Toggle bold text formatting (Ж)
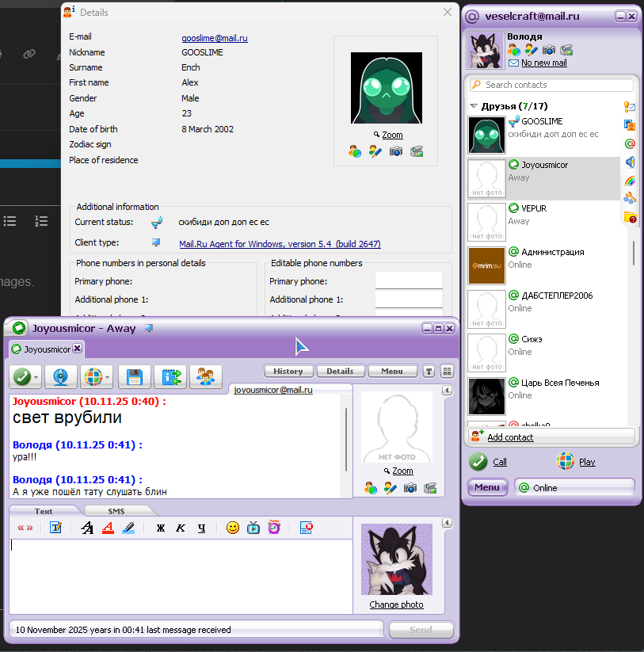 pos(161,528)
